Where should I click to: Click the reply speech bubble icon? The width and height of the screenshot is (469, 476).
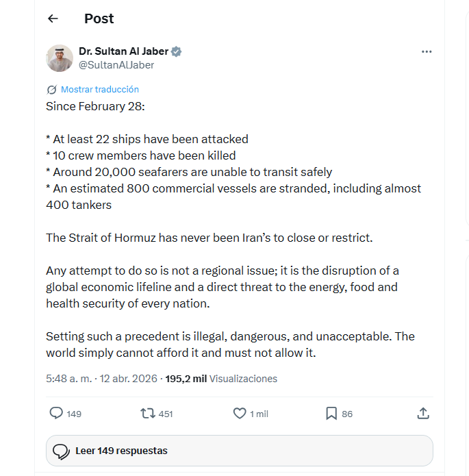point(57,414)
